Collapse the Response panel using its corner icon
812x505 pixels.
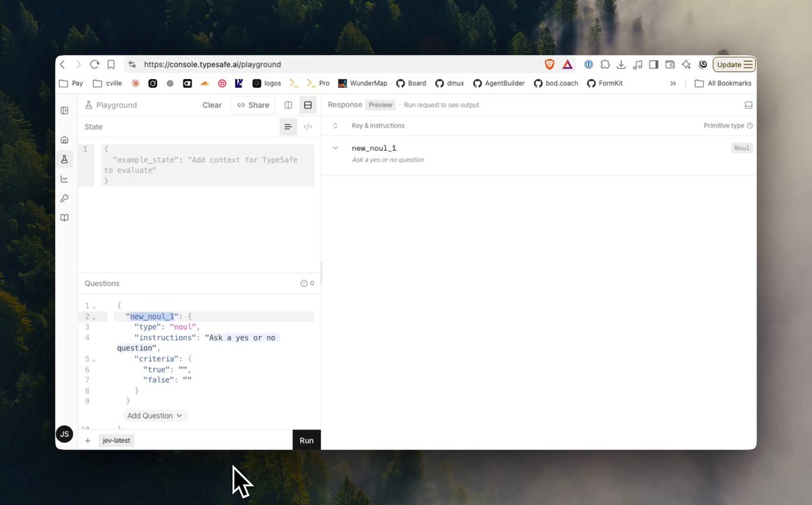pos(748,105)
